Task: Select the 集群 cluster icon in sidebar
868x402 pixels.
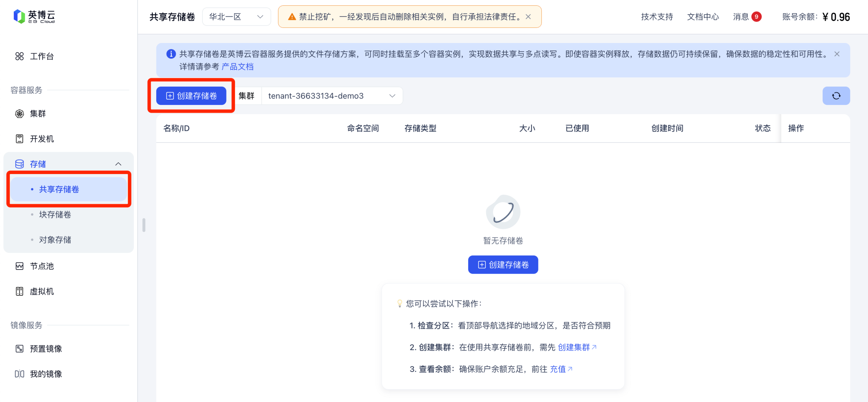Action: click(x=19, y=114)
